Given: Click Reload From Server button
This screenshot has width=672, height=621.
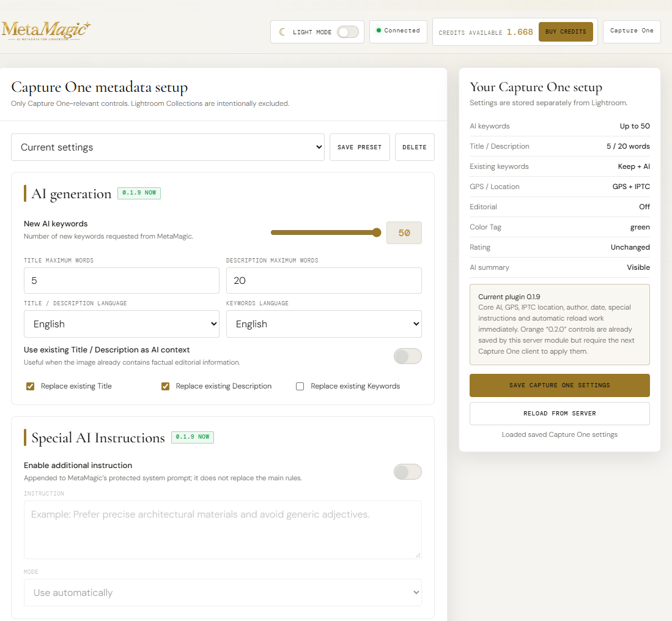Looking at the screenshot, I should click(x=559, y=414).
